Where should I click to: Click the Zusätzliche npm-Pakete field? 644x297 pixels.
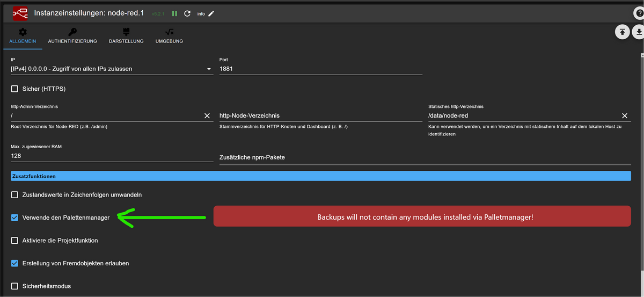pos(425,158)
